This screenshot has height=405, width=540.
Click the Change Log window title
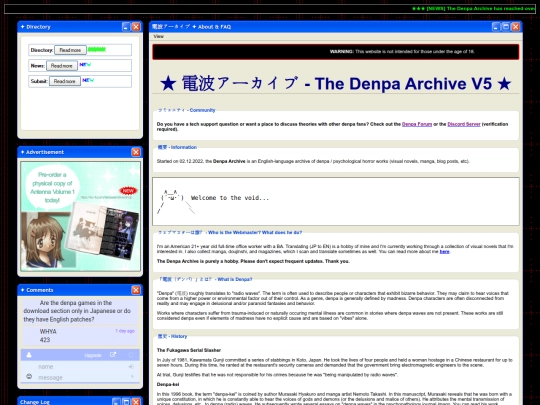click(x=35, y=402)
